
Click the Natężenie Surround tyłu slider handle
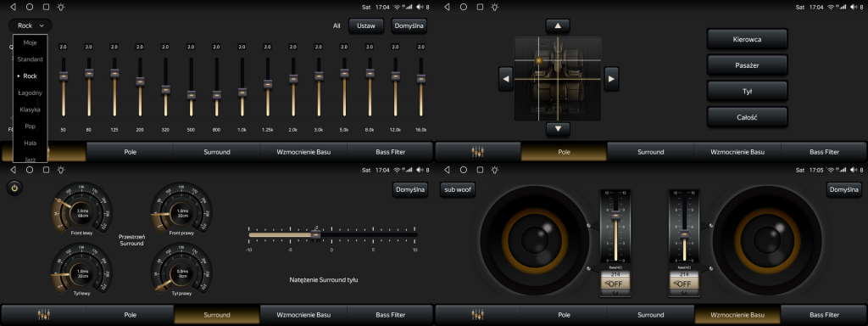[315, 234]
